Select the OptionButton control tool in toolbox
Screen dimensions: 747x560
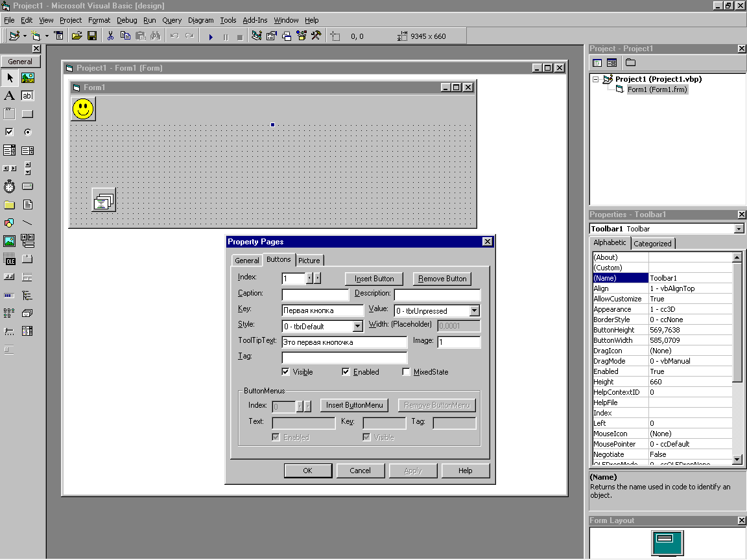[28, 132]
